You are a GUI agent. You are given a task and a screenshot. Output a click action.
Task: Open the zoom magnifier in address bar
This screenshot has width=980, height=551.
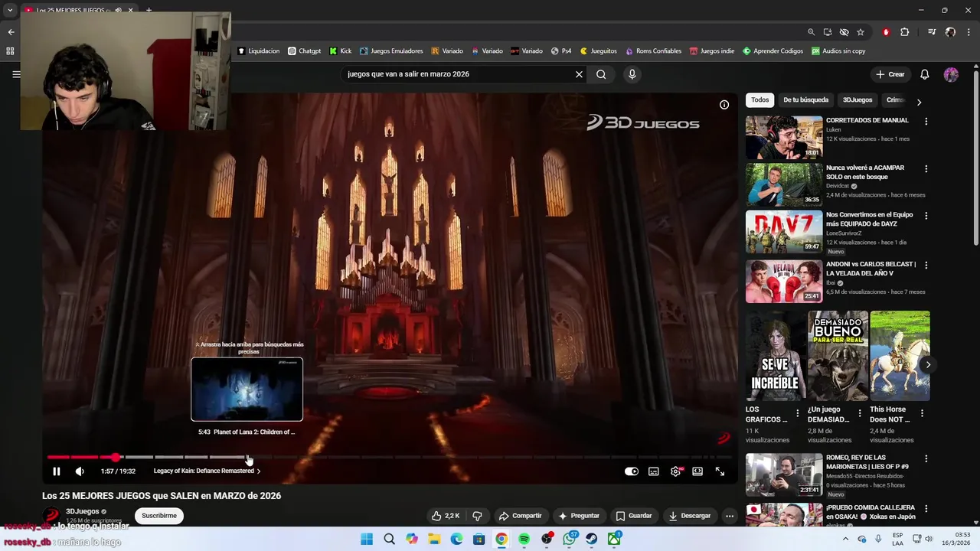click(x=811, y=32)
